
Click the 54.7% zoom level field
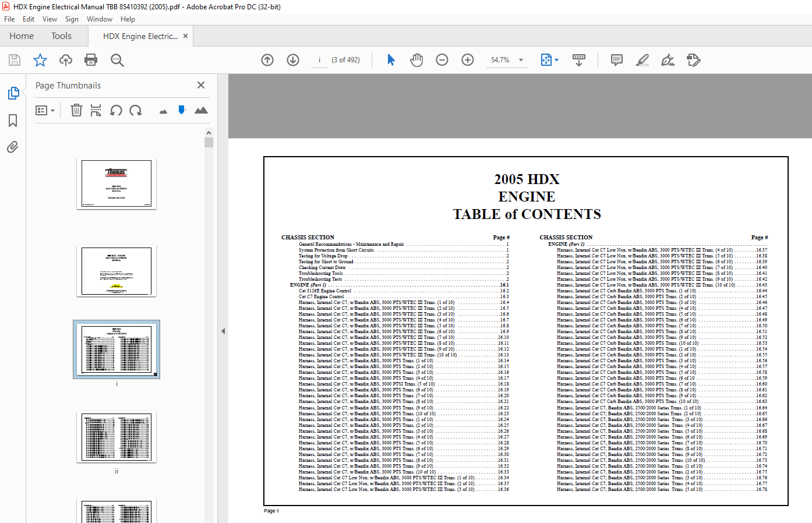click(500, 60)
